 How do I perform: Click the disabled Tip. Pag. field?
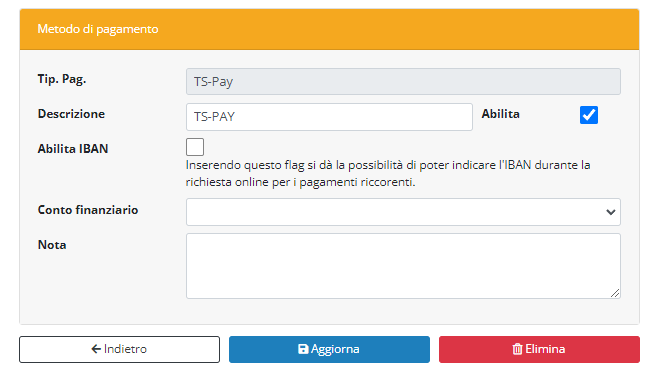coord(403,82)
